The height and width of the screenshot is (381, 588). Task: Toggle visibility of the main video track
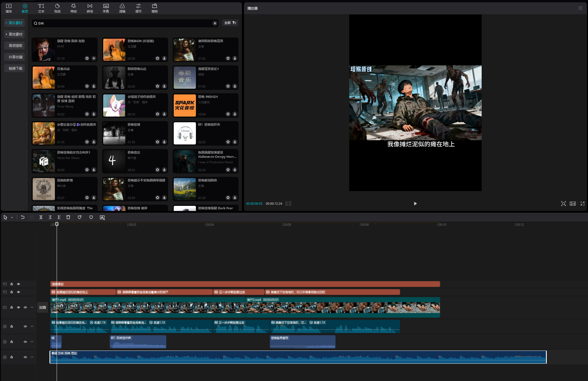(x=18, y=307)
